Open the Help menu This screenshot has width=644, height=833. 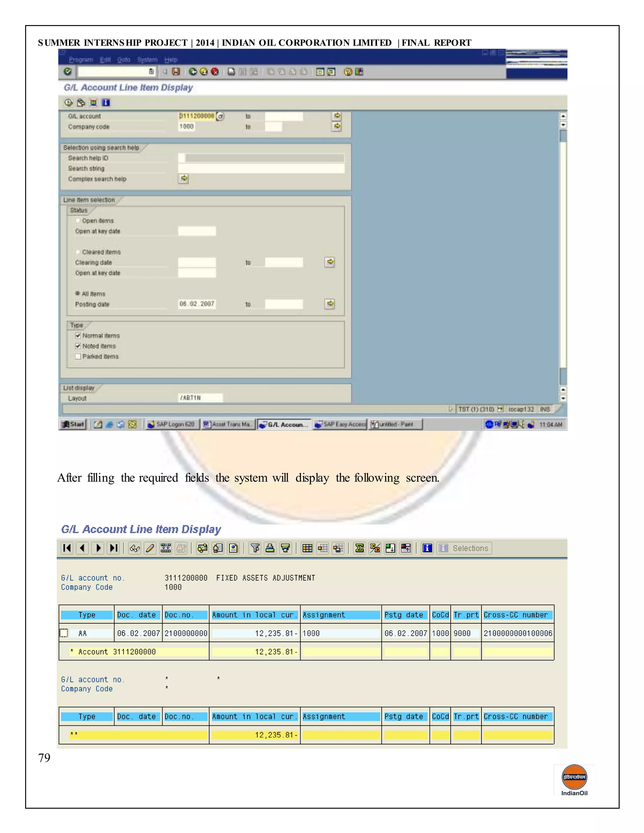[x=171, y=59]
